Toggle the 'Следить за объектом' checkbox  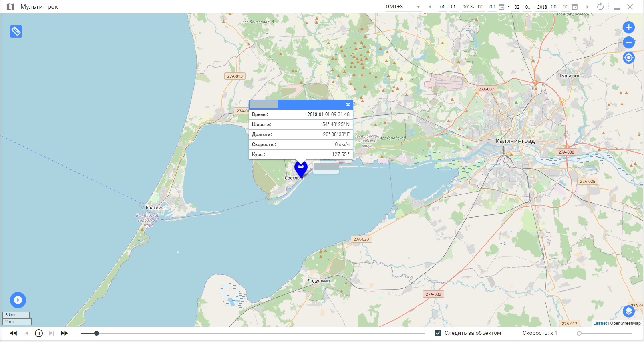438,333
